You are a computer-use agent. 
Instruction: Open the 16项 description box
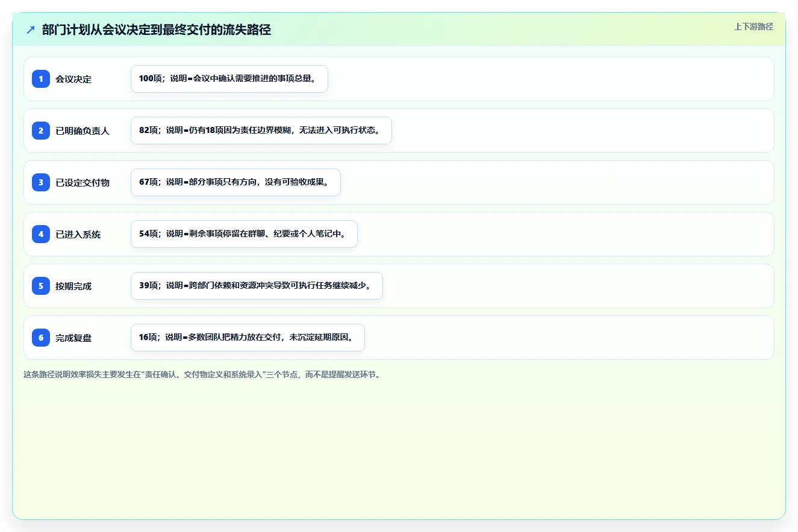click(x=248, y=338)
